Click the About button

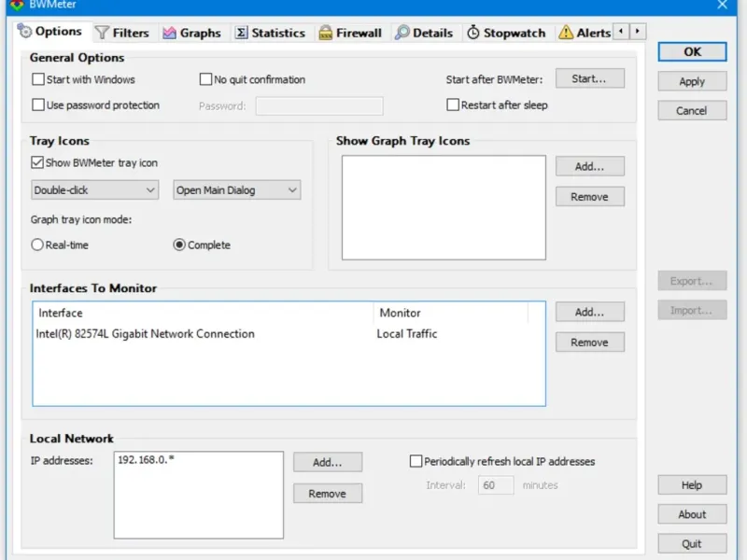(692, 514)
